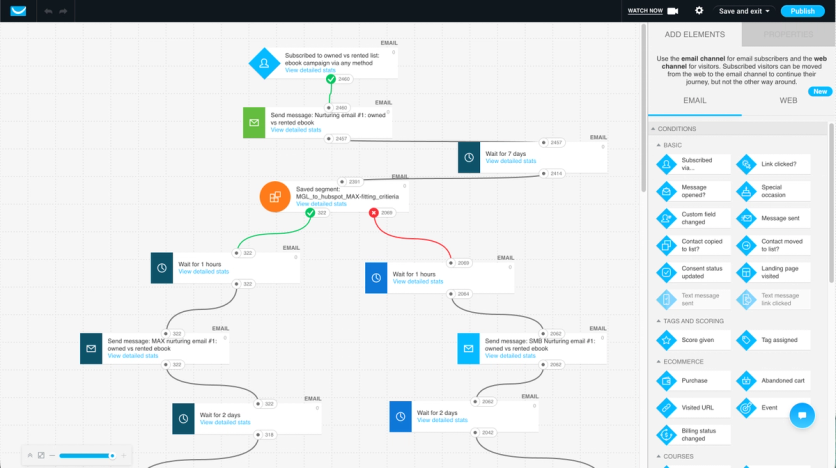Viewport: 836px width, 468px height.
Task: Zoom in with the plus button
Action: point(124,456)
